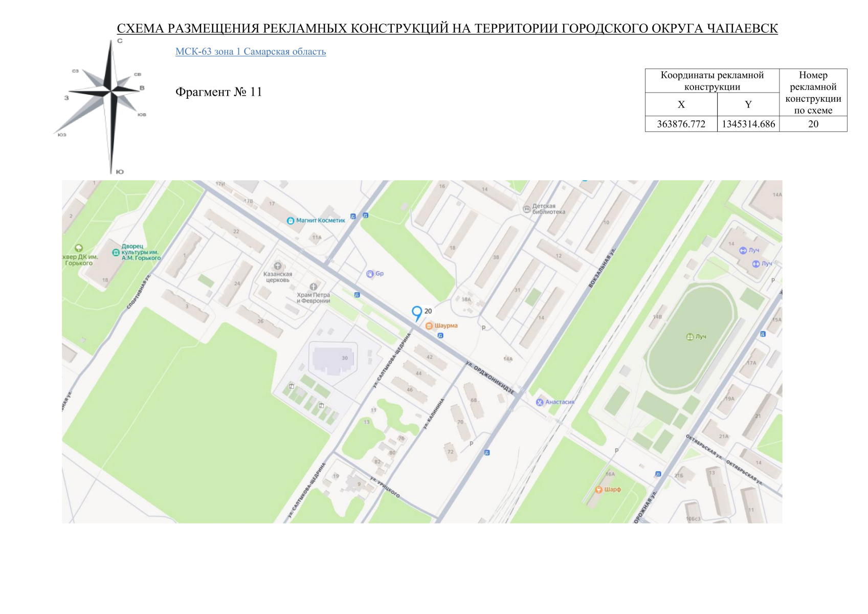The width and height of the screenshot is (868, 614).
Task: Click the Фрагмент № 11 label
Action: (x=219, y=93)
